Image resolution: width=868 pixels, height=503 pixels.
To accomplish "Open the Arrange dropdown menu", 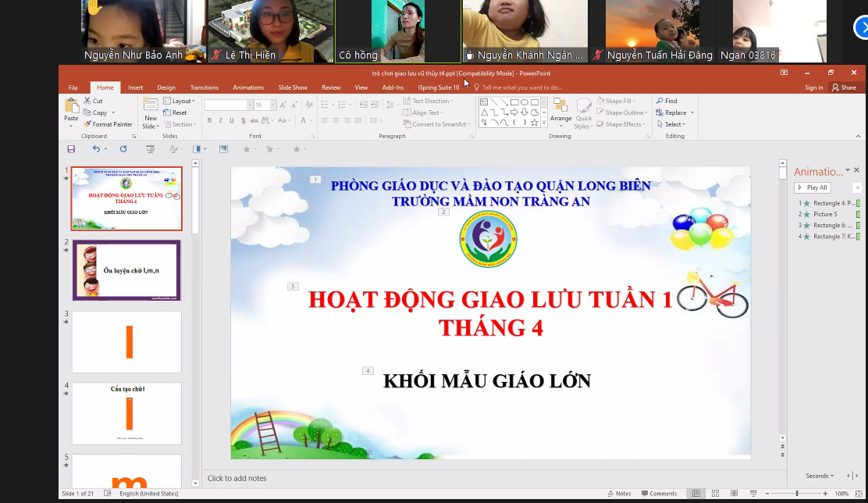I will [560, 114].
